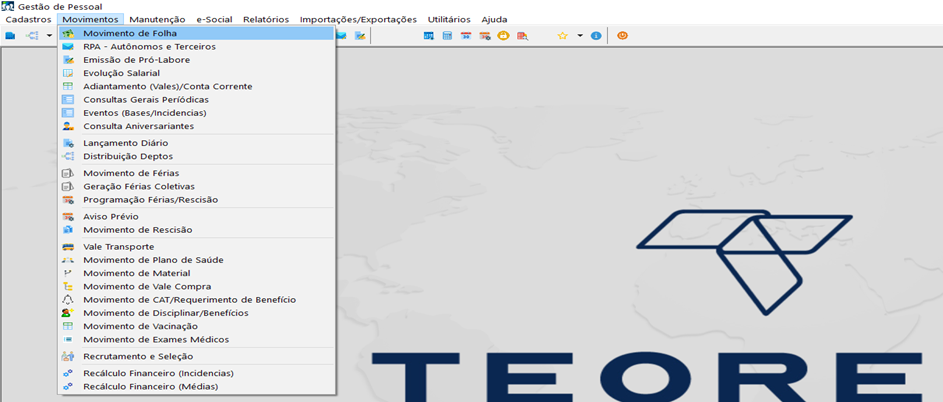Click the blue folder icon at toolbar start
The image size is (943, 402).
coord(10,36)
